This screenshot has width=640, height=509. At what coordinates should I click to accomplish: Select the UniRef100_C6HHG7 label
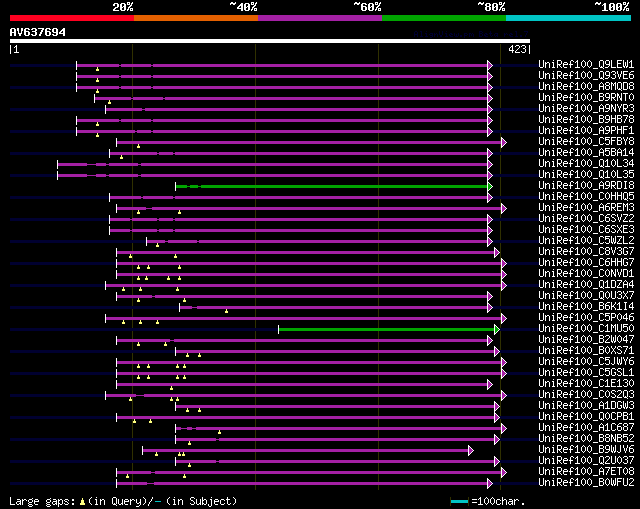pyautogui.click(x=586, y=263)
